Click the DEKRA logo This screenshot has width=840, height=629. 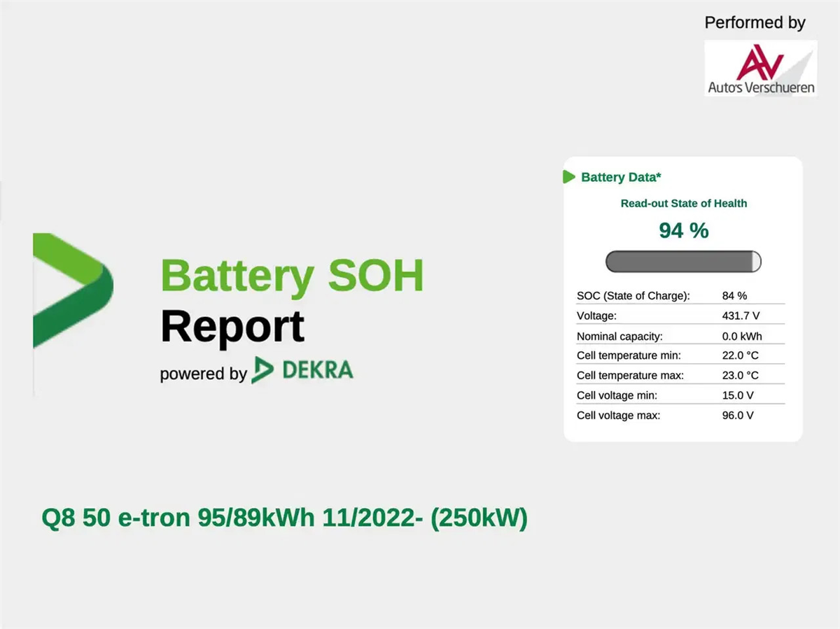[303, 370]
